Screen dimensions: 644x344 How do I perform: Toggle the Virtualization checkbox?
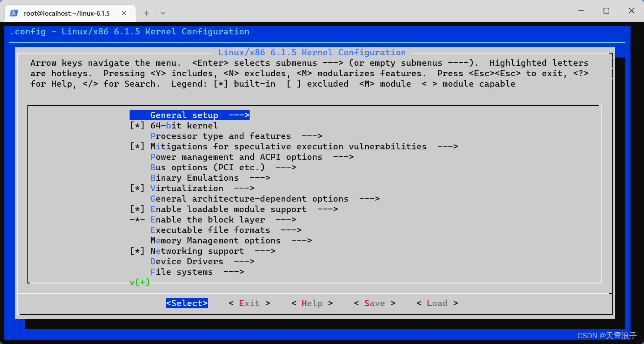pyautogui.click(x=137, y=188)
